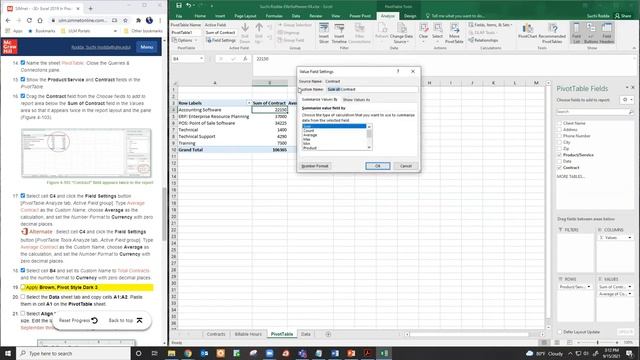640x360 pixels.
Task: Uncheck the Product/Service field
Action: pyautogui.click(x=559, y=155)
